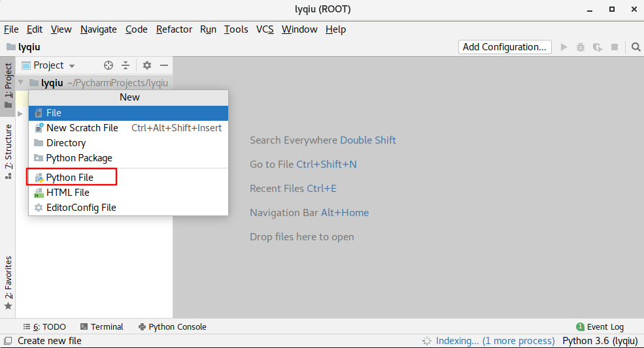Image resolution: width=644 pixels, height=348 pixels.
Task: Click the lyqiu folder icon in navigation bar
Action: pyautogui.click(x=11, y=47)
